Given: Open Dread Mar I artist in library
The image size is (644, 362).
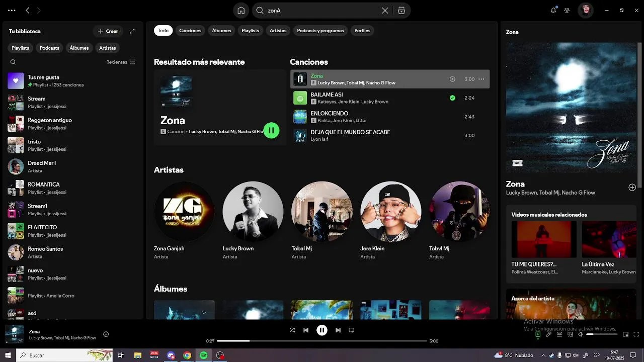Looking at the screenshot, I should (x=73, y=166).
